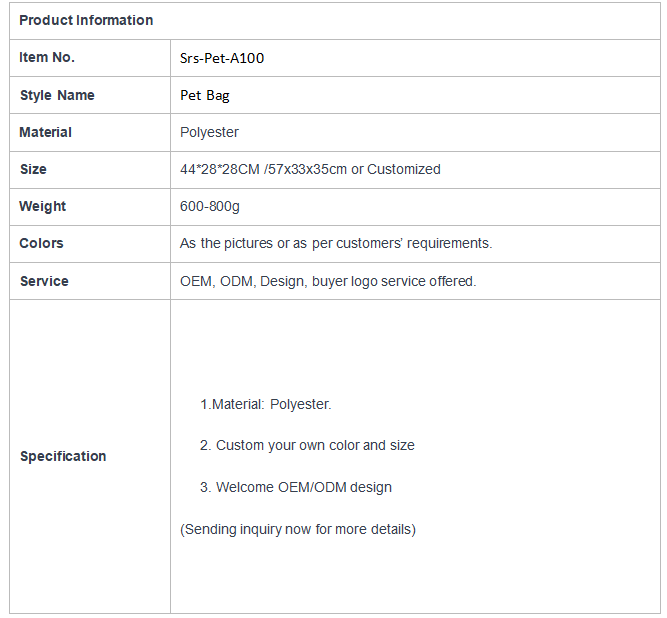
Task: Select the Weight label cell
Action: [90, 207]
